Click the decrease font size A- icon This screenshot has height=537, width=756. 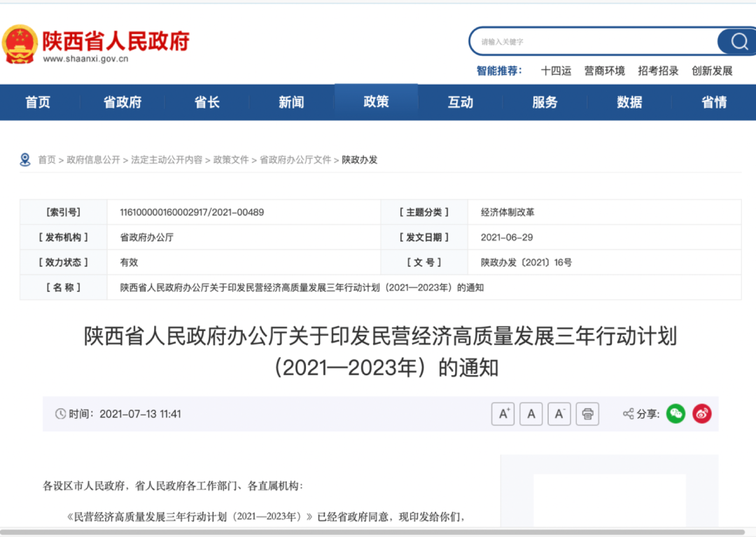[x=559, y=414]
